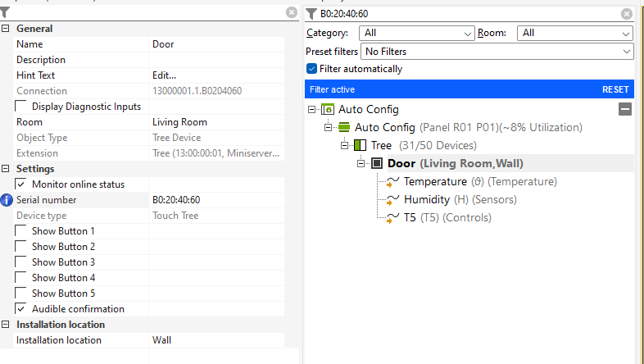
Task: Click the Door device icon
Action: pos(377,163)
